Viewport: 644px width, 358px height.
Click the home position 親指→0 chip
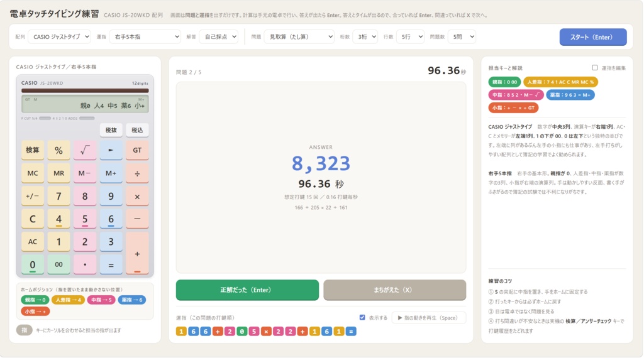(35, 300)
